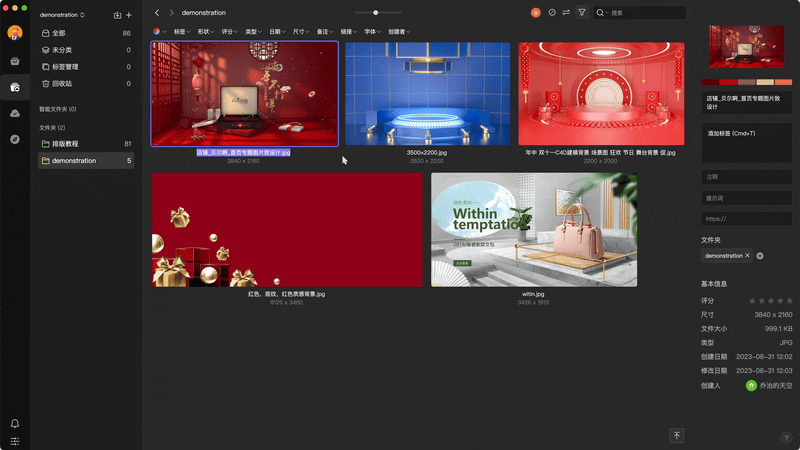Click the thumbnail size slider
This screenshot has width=800, height=450.
(x=375, y=13)
